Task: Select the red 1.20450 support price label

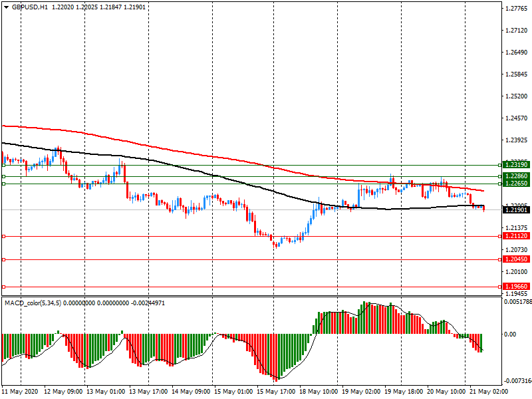Action: [x=516, y=259]
